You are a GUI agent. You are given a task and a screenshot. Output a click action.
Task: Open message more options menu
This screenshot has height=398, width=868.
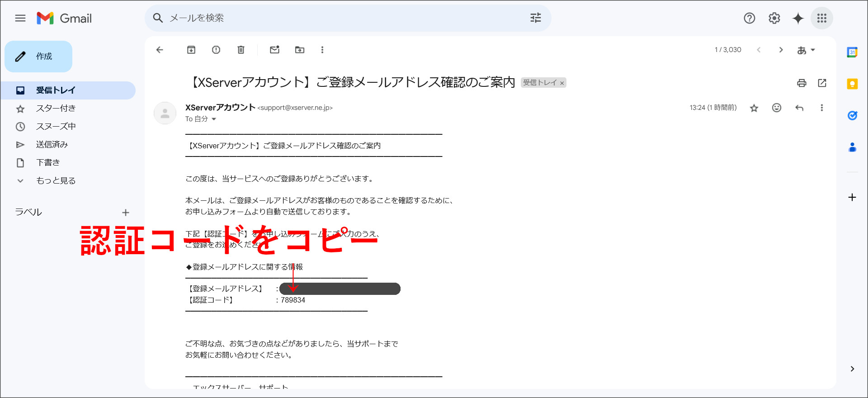click(822, 108)
